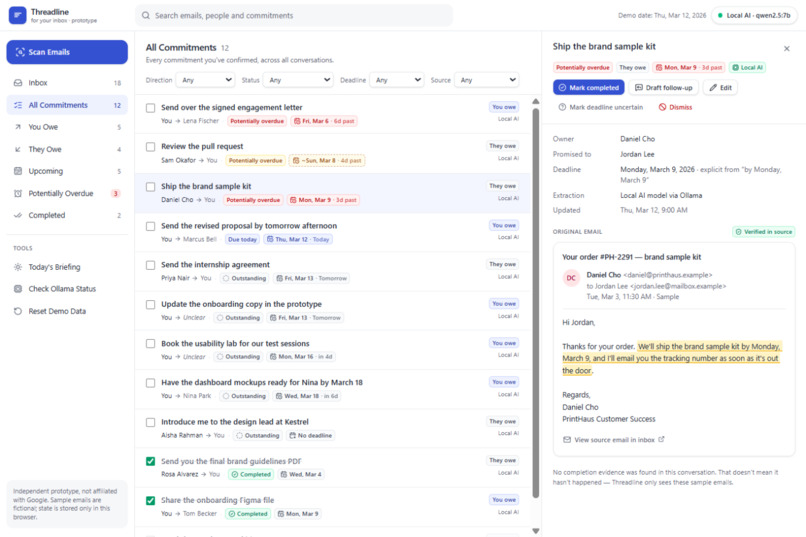Open the Direction filter dropdown
This screenshot has width=806, height=537.
point(206,80)
